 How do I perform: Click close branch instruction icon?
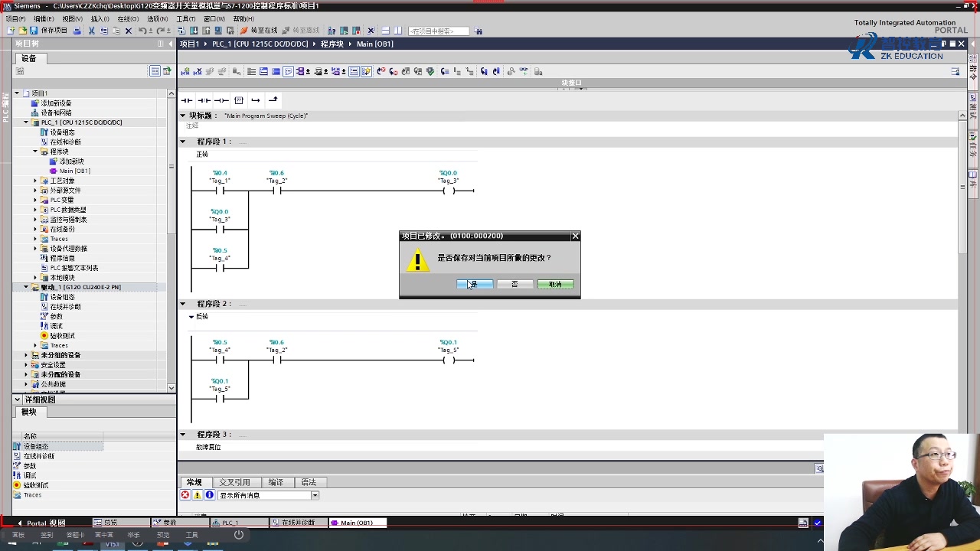coord(273,100)
